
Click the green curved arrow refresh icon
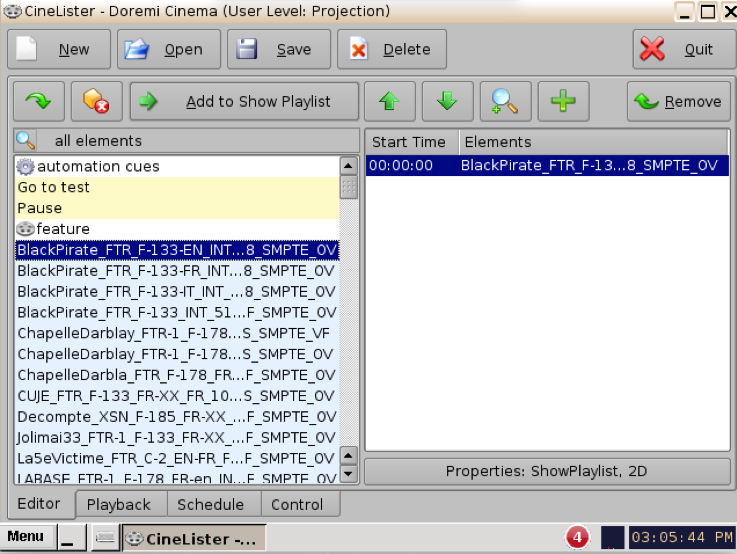tap(39, 101)
